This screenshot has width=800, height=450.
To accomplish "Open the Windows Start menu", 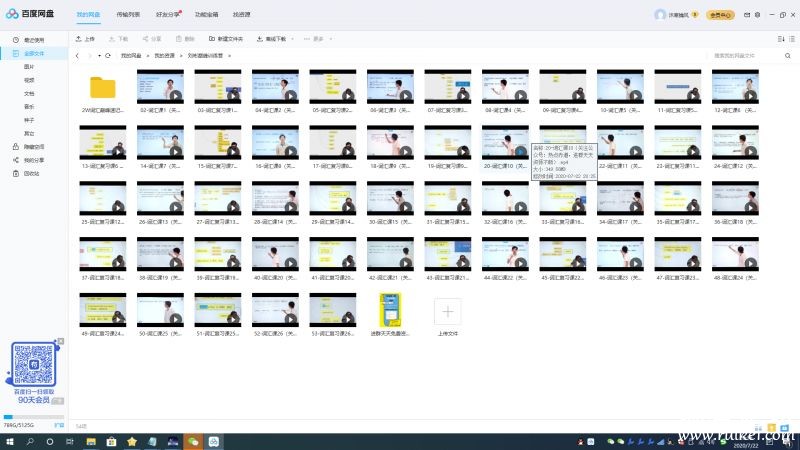I will pyautogui.click(x=10, y=442).
